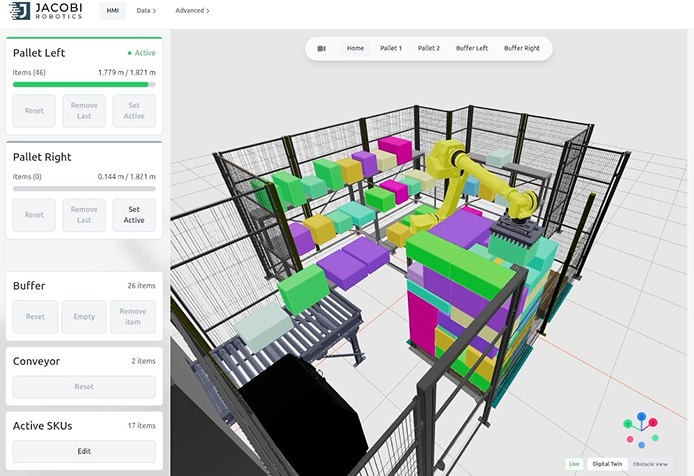The width and height of the screenshot is (694, 476).
Task: Click the Pallet Left heading
Action: (39, 53)
